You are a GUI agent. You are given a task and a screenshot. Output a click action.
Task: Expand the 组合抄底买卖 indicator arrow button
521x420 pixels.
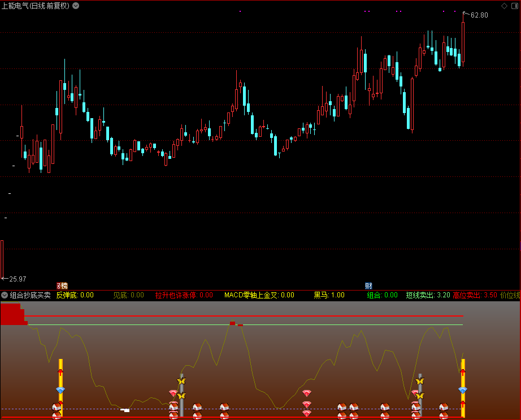5,295
